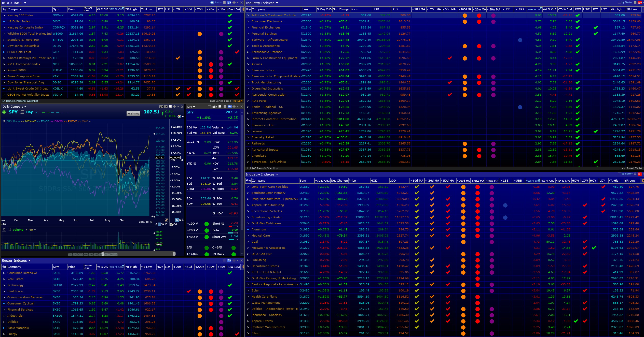The height and width of the screenshot is (337, 644).
Task: Click the left handle of chart range slider
Action: click(x=103, y=254)
